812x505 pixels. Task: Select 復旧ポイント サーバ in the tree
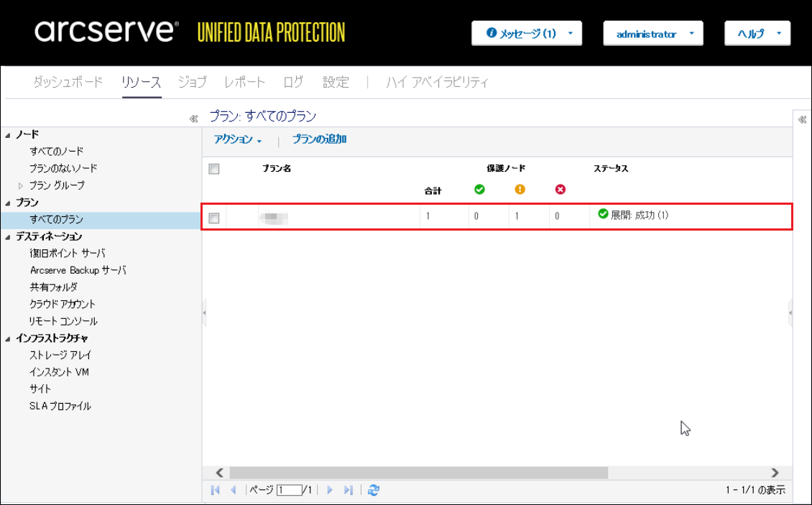point(68,254)
